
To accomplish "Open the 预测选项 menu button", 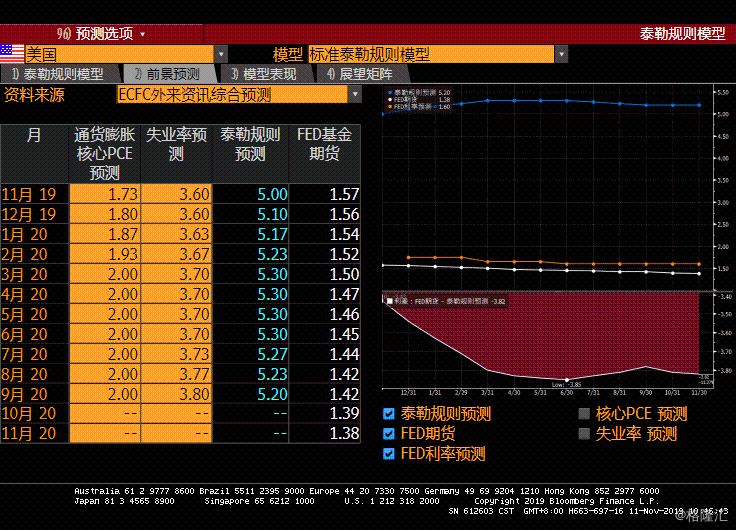I will pos(102,33).
